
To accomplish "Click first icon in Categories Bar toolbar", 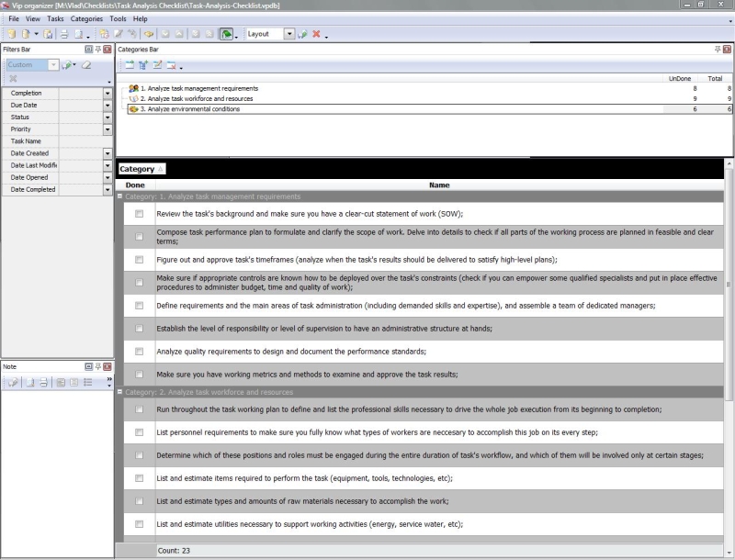I will pyautogui.click(x=129, y=65).
